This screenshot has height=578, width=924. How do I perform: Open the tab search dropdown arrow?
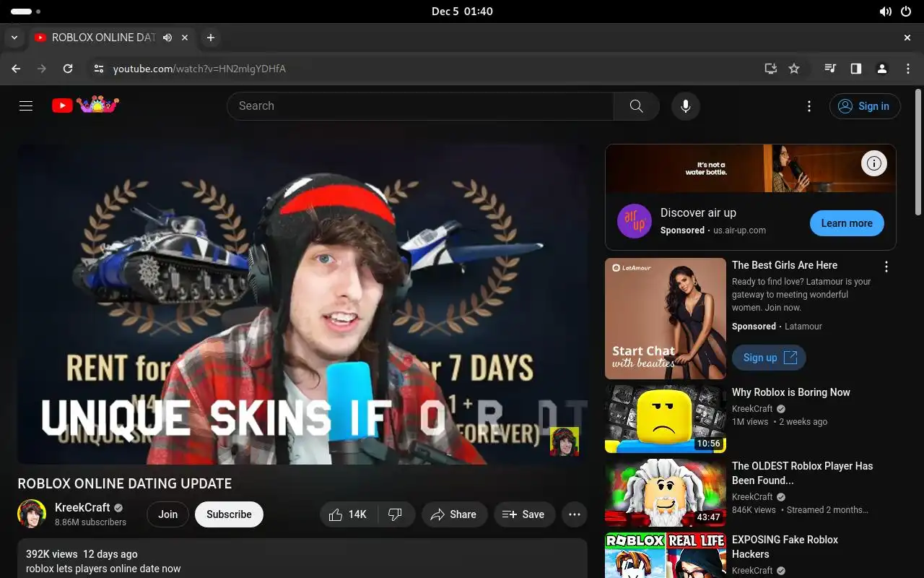coord(14,38)
